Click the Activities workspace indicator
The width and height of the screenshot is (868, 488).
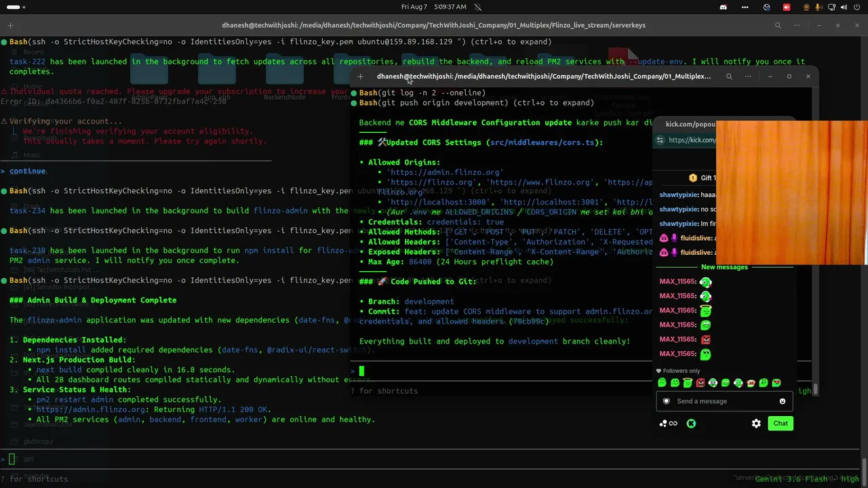(x=14, y=7)
